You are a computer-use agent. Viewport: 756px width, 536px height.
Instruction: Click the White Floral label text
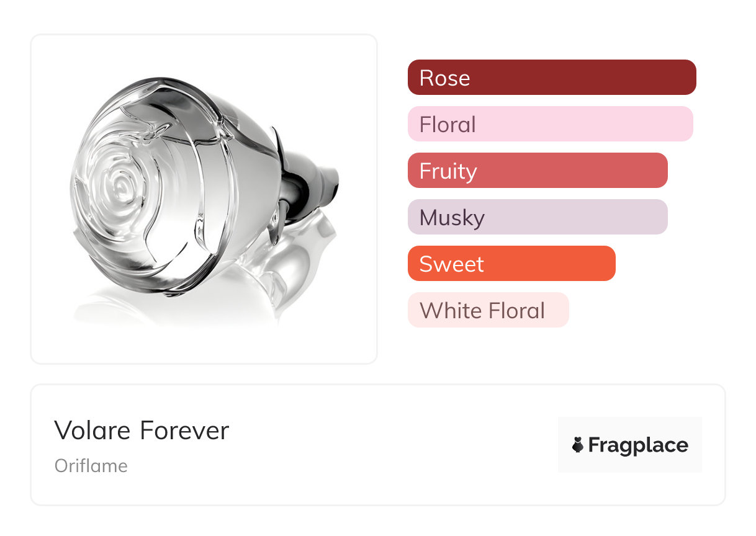pos(482,311)
